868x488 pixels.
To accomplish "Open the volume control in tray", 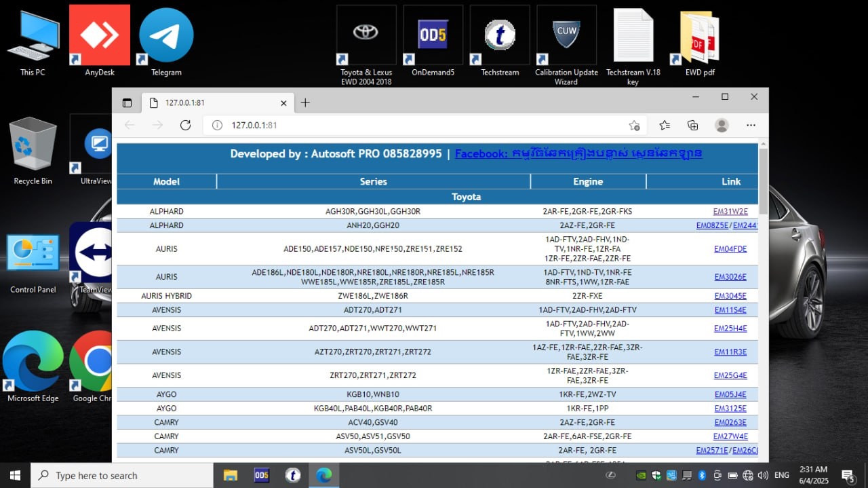I will (763, 475).
